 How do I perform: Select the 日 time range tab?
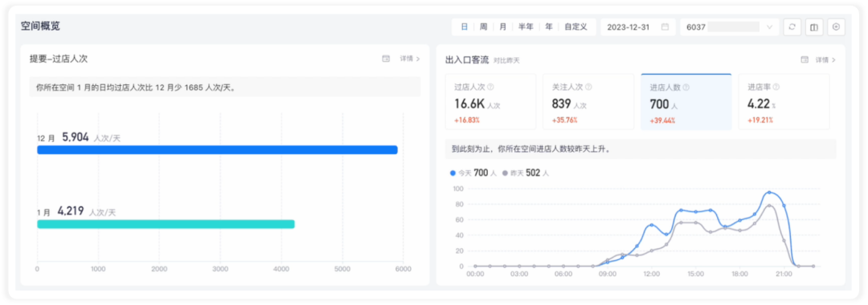(x=464, y=26)
